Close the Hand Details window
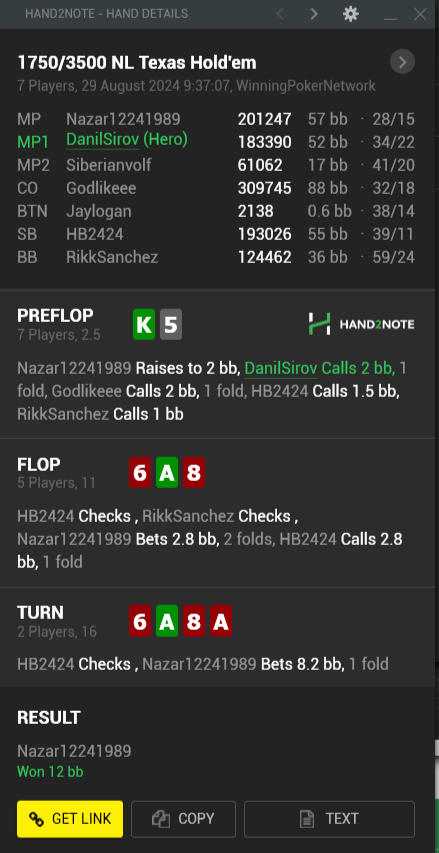 [x=420, y=14]
